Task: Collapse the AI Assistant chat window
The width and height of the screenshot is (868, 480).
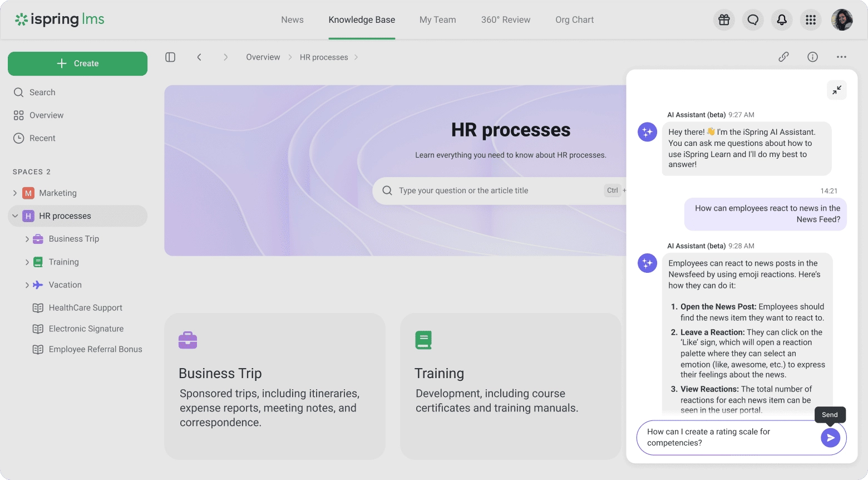Action: (x=837, y=90)
